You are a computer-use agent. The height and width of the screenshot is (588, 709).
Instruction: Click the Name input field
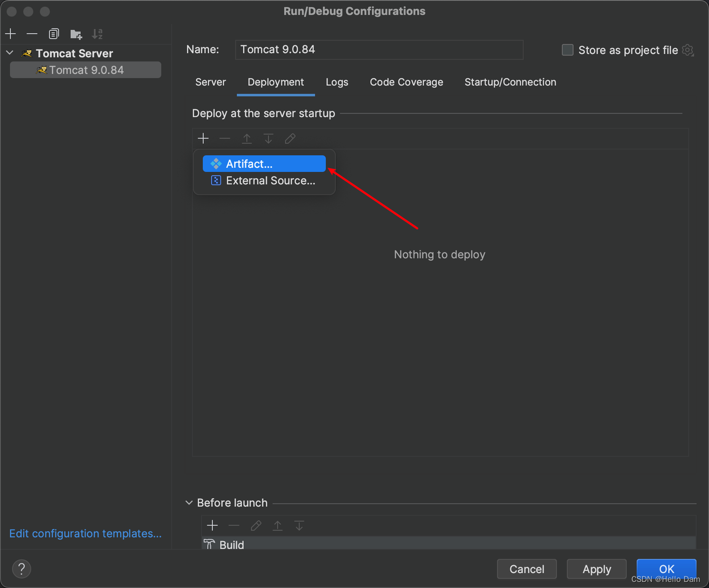(x=379, y=50)
